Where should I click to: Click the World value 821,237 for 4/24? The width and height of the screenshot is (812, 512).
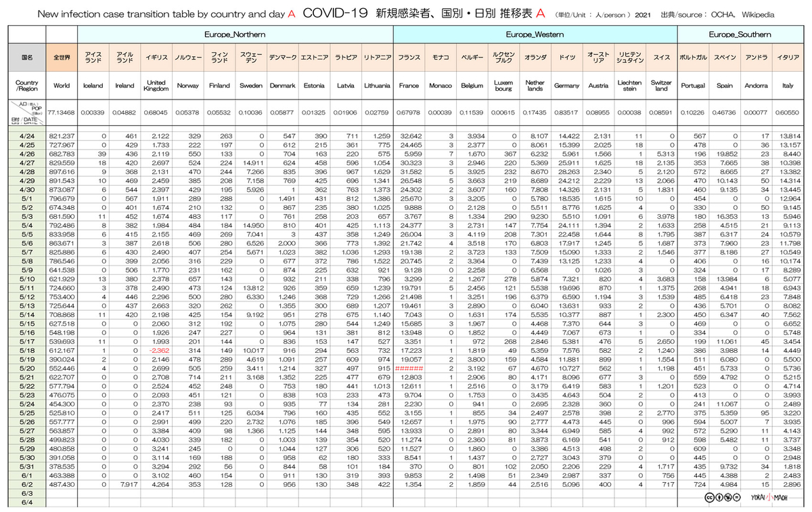click(x=62, y=136)
